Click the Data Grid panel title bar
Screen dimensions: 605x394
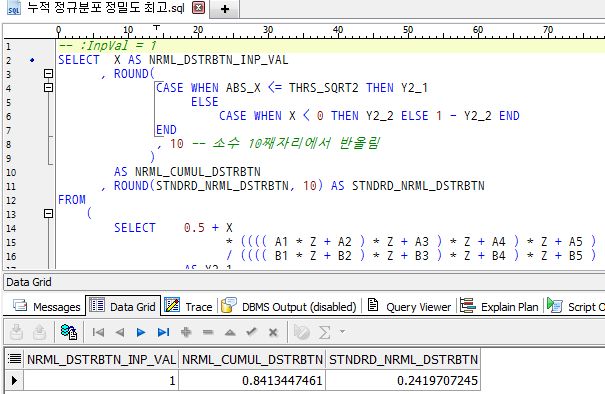click(304, 282)
